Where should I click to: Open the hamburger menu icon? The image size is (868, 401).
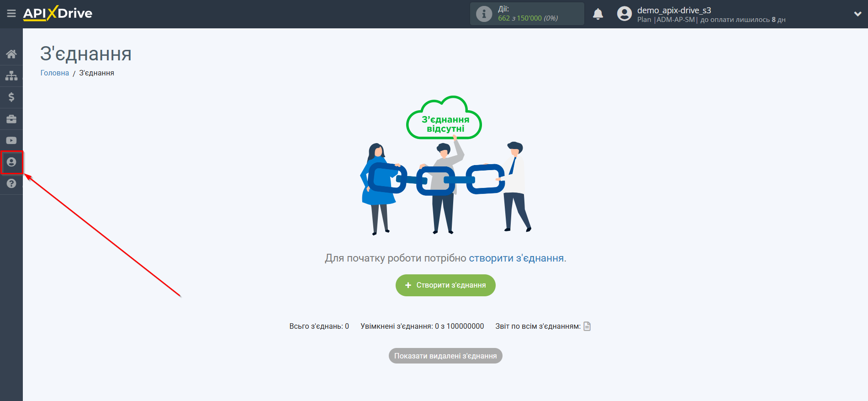tap(11, 14)
